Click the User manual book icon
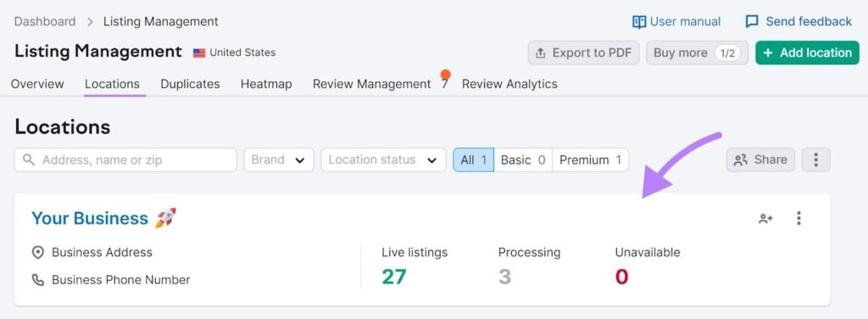 tap(639, 21)
